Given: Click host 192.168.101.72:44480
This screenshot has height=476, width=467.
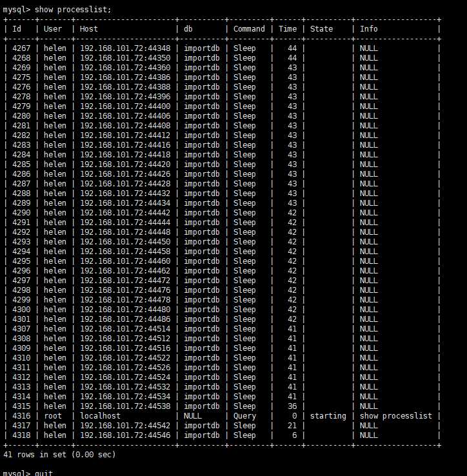Looking at the screenshot, I should (x=125, y=310).
